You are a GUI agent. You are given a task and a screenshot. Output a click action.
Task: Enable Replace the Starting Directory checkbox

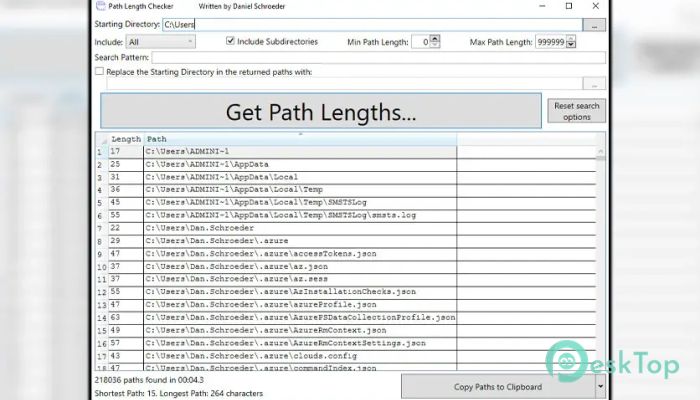click(100, 71)
